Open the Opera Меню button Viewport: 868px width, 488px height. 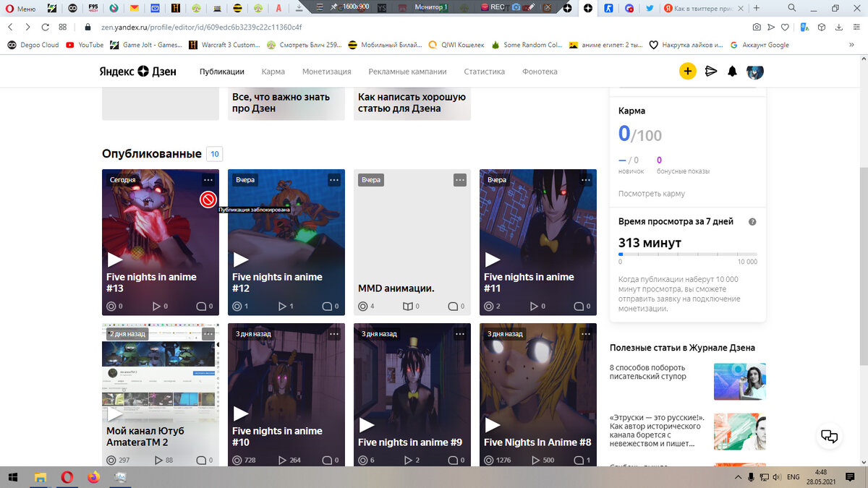(x=20, y=9)
